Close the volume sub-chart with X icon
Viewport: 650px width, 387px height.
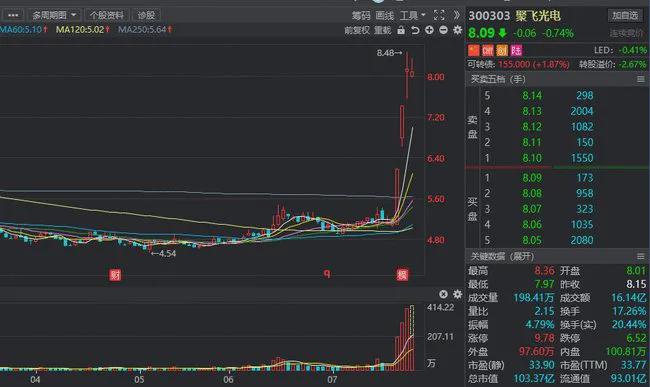coord(443,294)
